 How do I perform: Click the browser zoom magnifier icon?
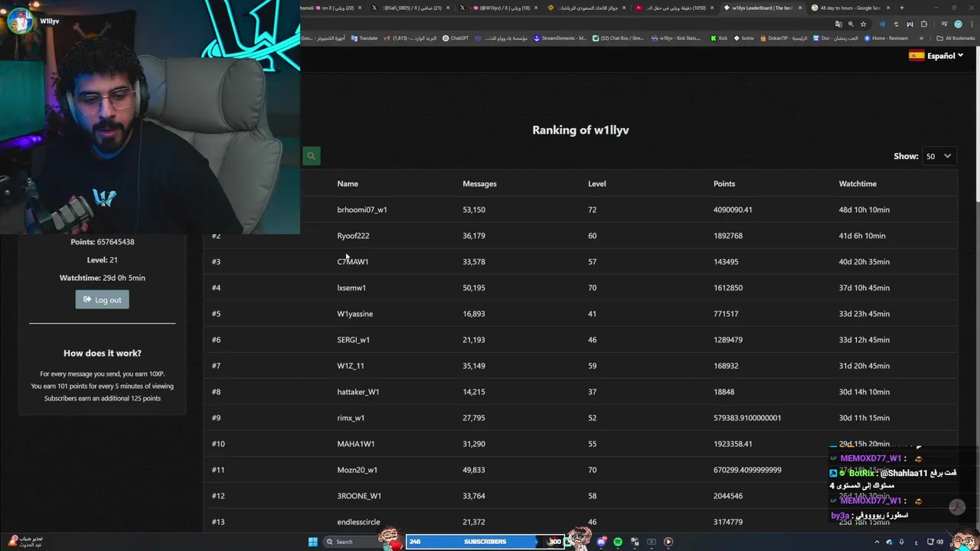[x=851, y=24]
